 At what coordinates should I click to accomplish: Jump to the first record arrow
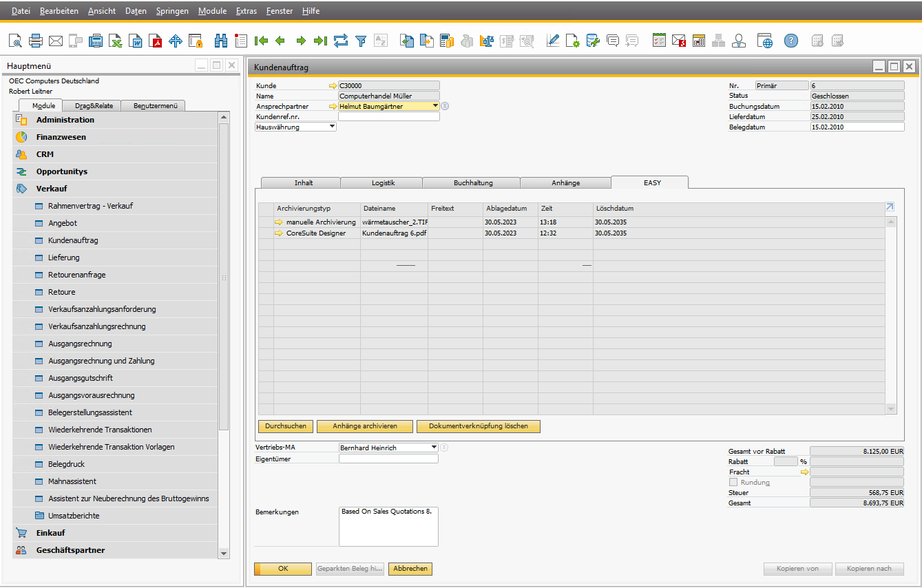tap(261, 41)
